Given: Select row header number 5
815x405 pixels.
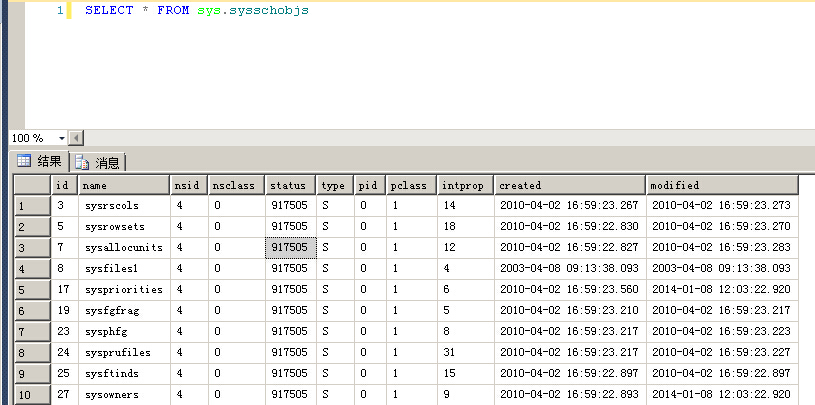Looking at the screenshot, I should pyautogui.click(x=32, y=290).
